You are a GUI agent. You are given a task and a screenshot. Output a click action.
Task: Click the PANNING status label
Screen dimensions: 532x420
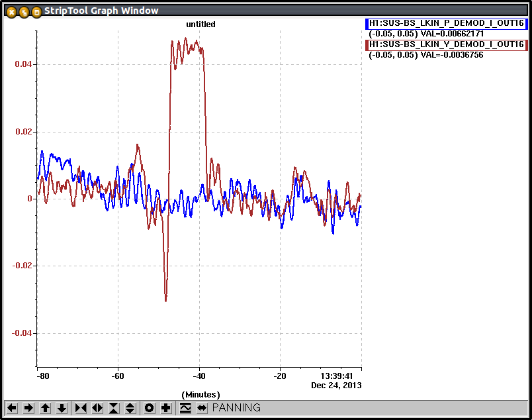236,407
